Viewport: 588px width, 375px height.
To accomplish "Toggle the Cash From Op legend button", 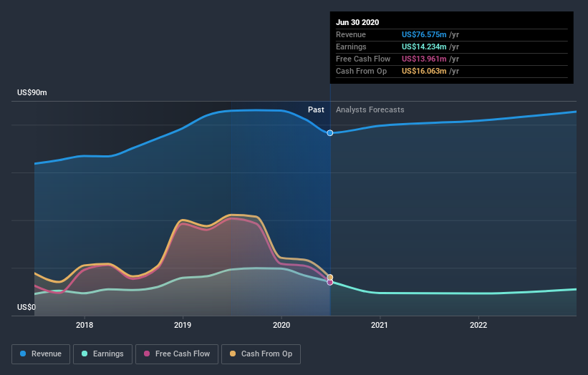I will click(261, 354).
